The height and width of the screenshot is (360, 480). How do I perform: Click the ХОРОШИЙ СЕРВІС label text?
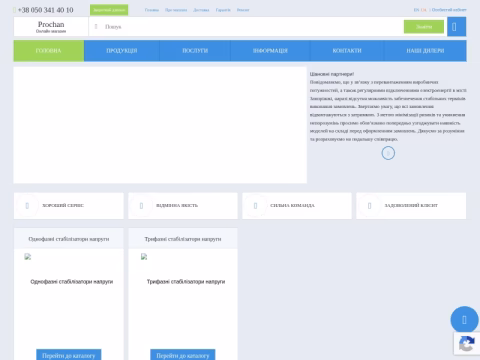click(x=63, y=205)
